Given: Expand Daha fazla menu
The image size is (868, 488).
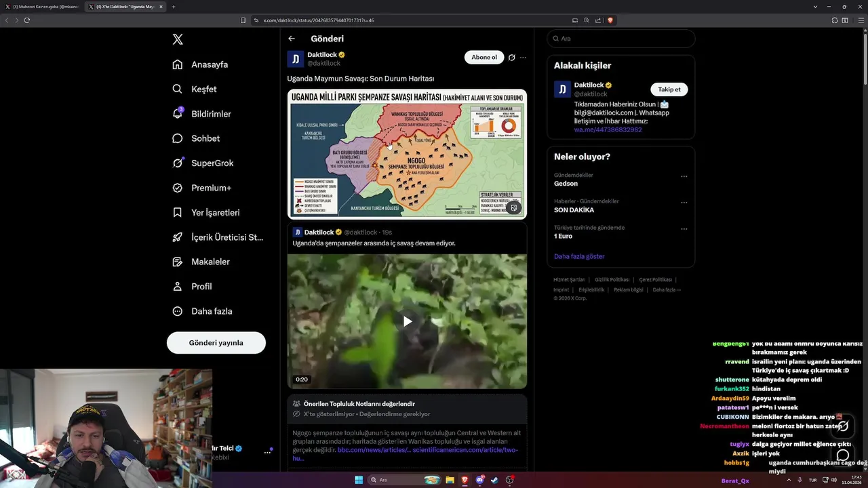Looking at the screenshot, I should [202, 311].
